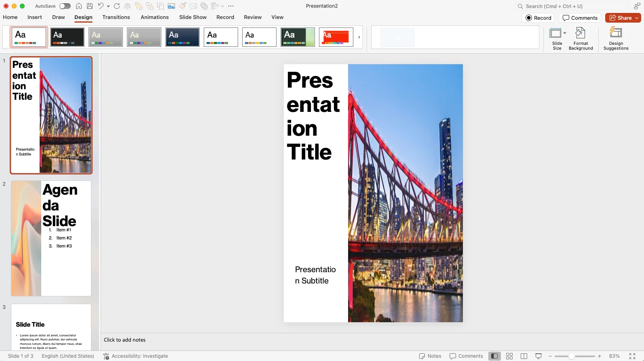The height and width of the screenshot is (361, 644).
Task: Fit slide to window icon
Action: pos(632,356)
